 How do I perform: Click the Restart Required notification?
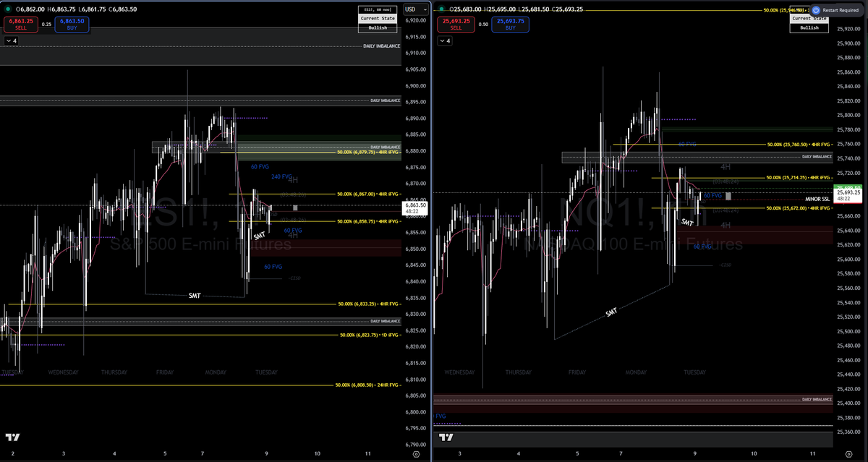(x=836, y=10)
